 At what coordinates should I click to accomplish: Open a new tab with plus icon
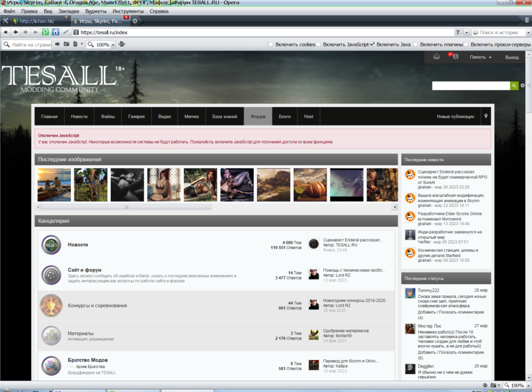tap(135, 21)
